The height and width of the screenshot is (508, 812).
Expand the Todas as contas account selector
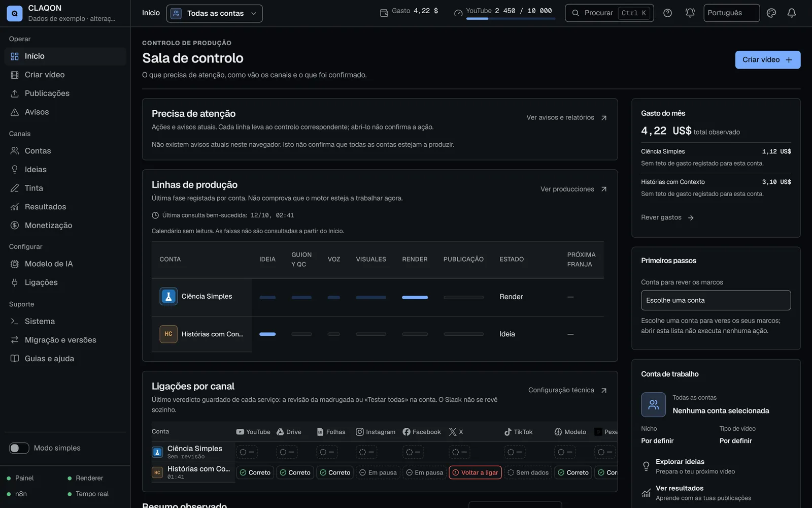(x=214, y=13)
